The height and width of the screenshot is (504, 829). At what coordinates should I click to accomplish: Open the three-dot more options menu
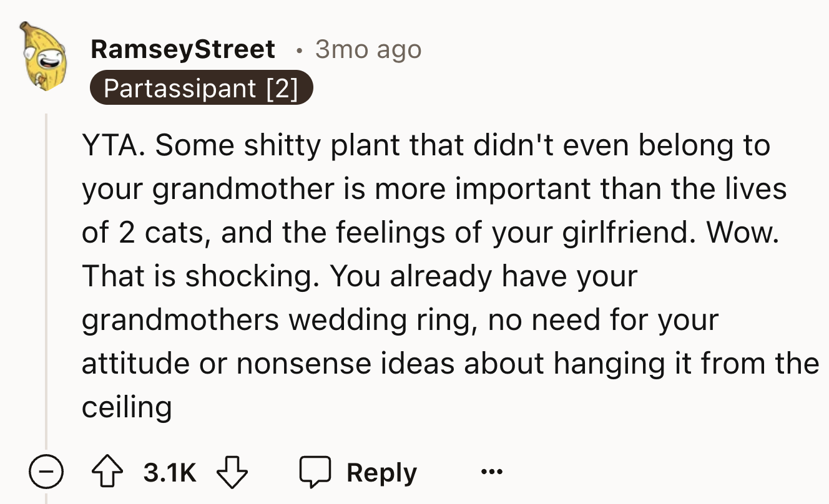click(491, 472)
